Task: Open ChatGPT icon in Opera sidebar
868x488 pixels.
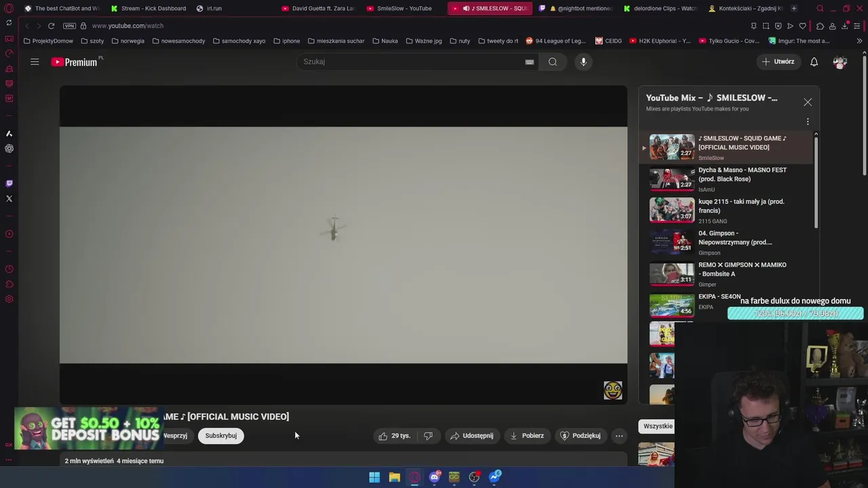Action: coord(9,148)
